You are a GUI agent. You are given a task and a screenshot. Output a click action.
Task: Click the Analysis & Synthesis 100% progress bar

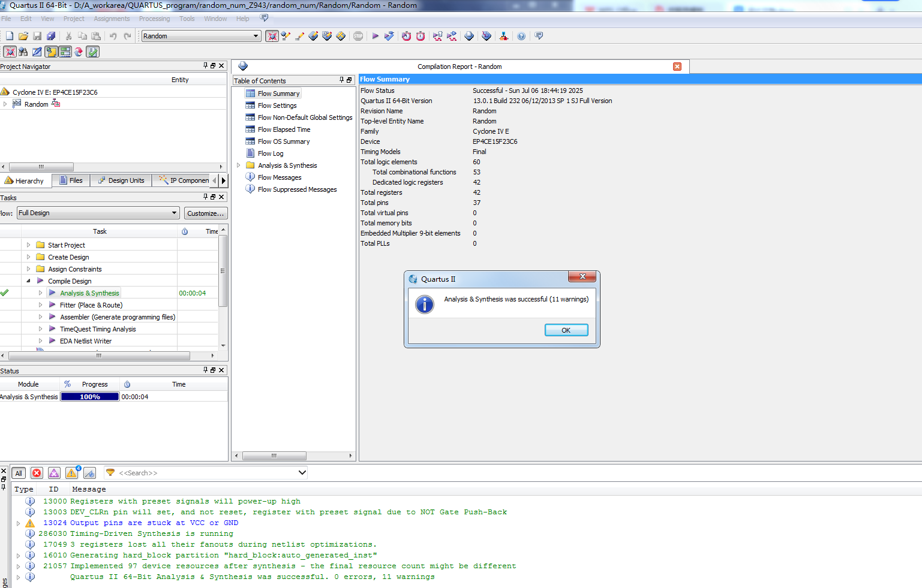[90, 397]
